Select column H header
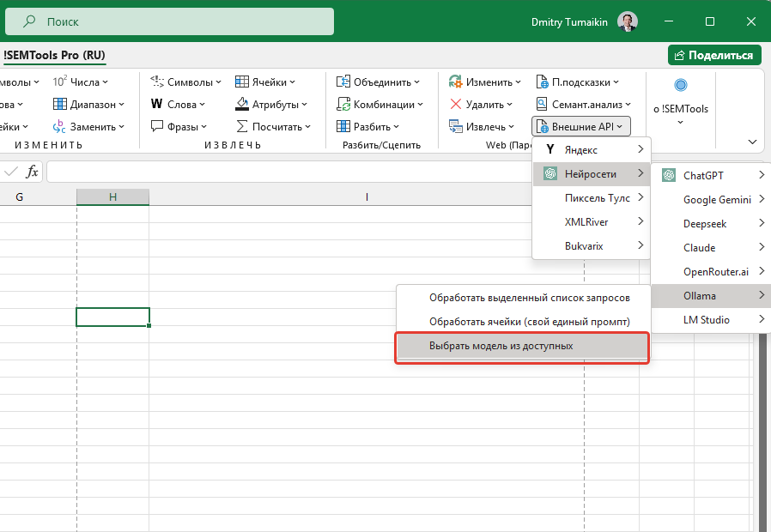Viewport: 771px width, 532px height. [x=112, y=197]
